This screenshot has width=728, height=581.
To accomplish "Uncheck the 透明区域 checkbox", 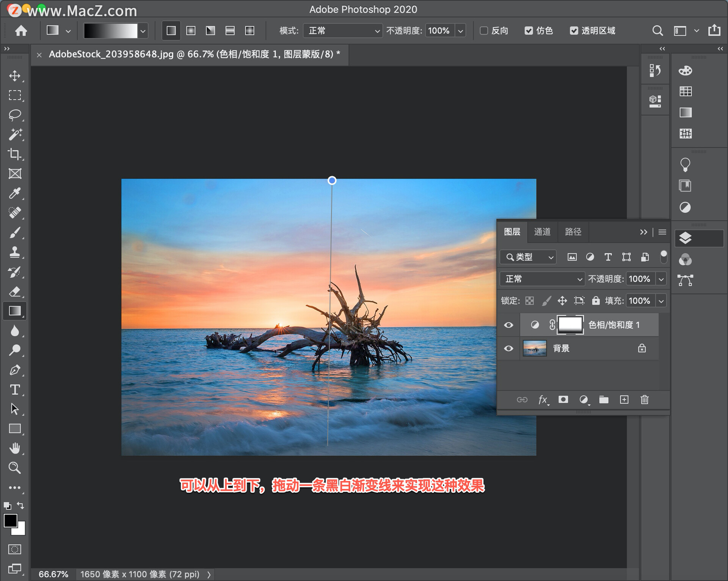I will [574, 31].
